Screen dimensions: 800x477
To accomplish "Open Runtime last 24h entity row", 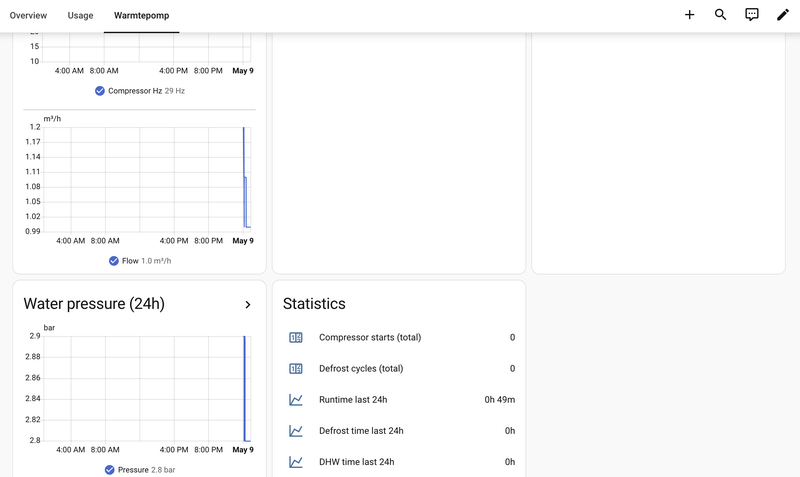I will (399, 400).
